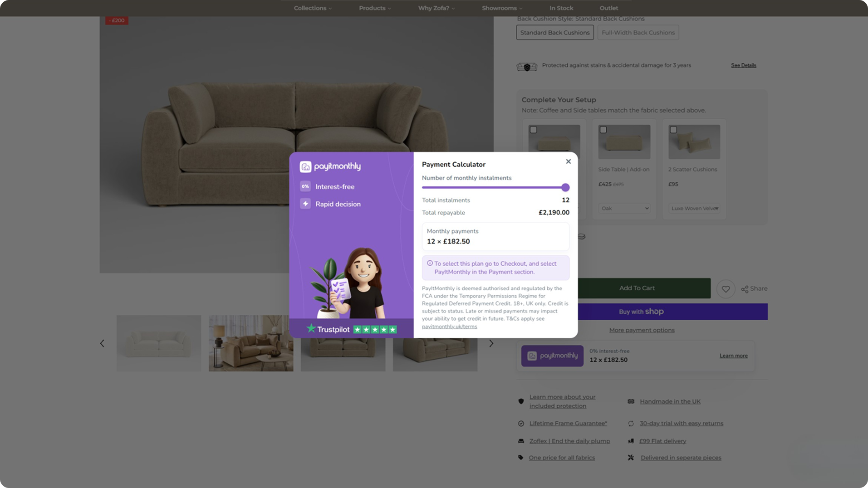
Task: Click the Trustpilot five-star rating
Action: coord(375,330)
